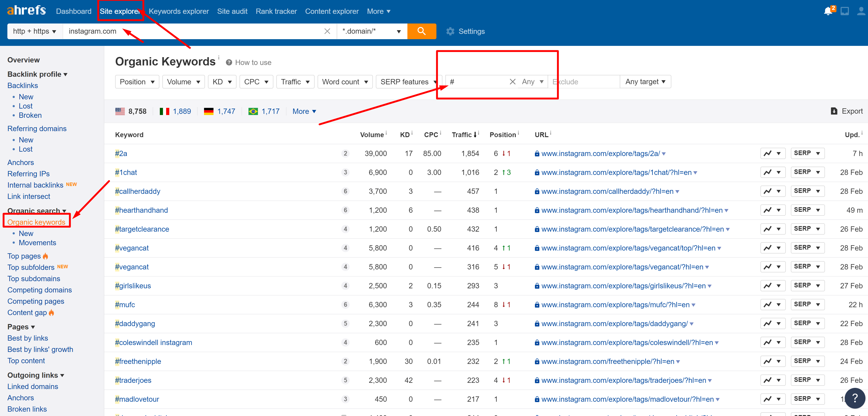This screenshot has width=868, height=416.
Task: Open the chart icon for #traderjoes
Action: 773,380
